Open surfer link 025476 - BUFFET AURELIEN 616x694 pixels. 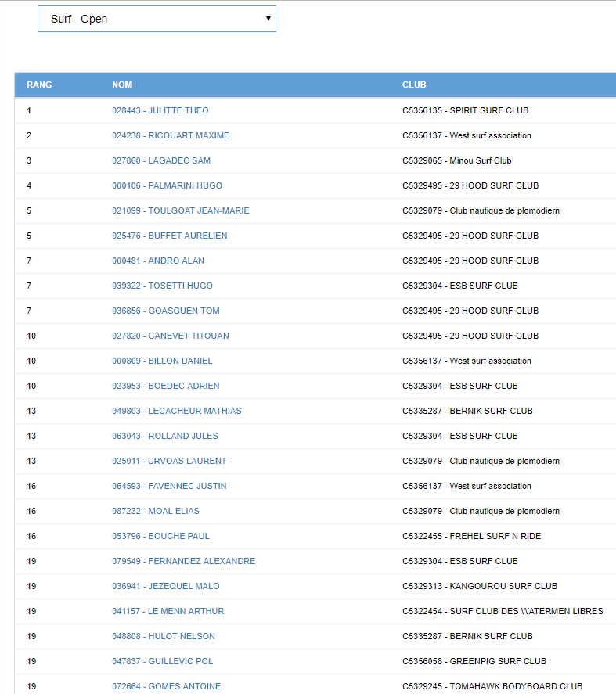click(170, 236)
